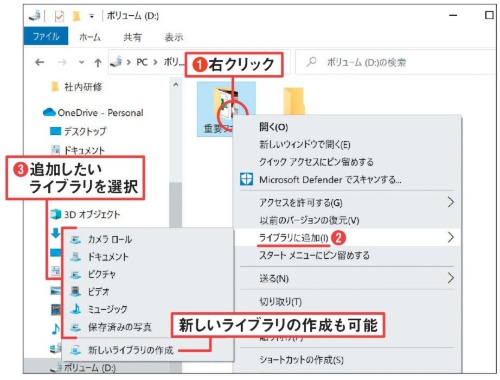Select 保存済みの写真 library in submenu
Image resolution: width=500 pixels, height=380 pixels.
coord(120,327)
